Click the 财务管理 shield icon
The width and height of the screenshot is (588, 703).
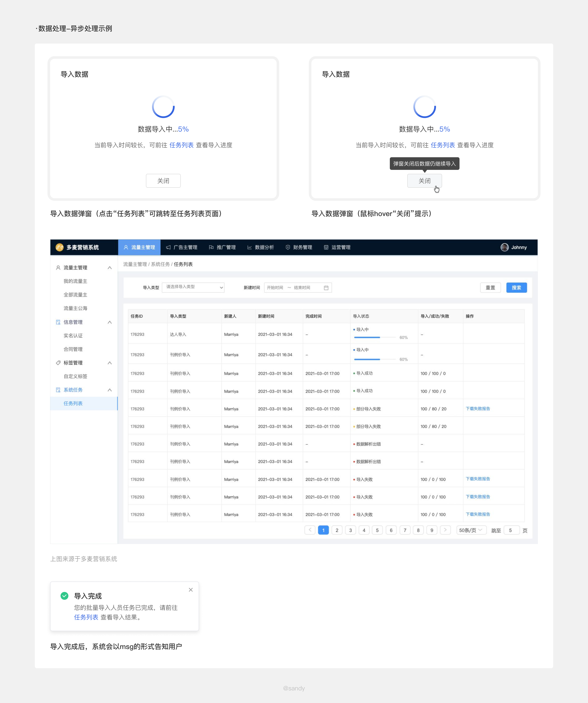[287, 247]
